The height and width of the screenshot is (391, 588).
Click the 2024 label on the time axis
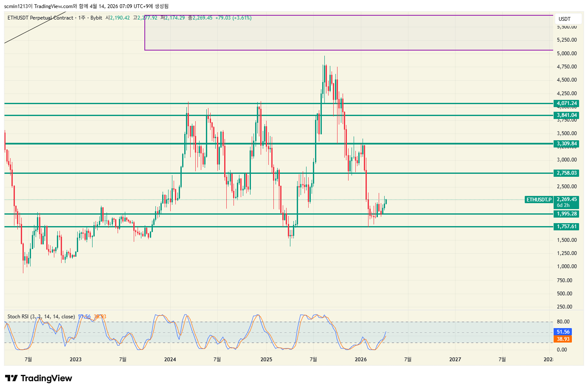tap(170, 360)
